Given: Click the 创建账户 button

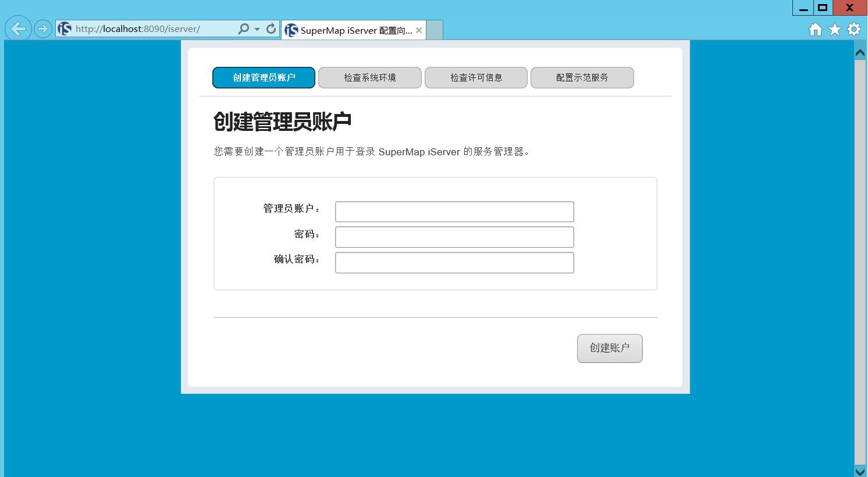Looking at the screenshot, I should [x=610, y=348].
